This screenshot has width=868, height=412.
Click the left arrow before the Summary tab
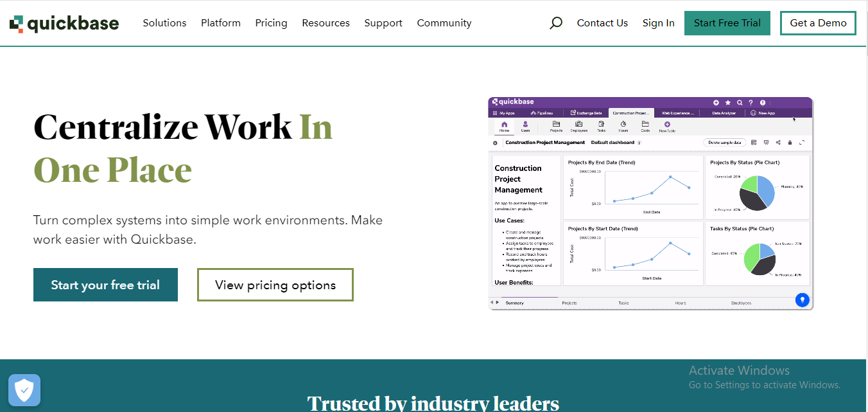pyautogui.click(x=492, y=303)
